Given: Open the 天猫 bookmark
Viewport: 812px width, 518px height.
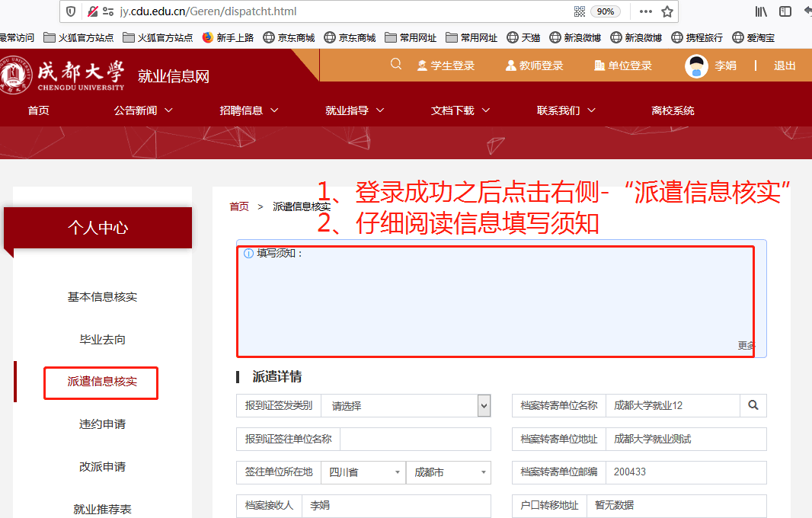Looking at the screenshot, I should [523, 38].
